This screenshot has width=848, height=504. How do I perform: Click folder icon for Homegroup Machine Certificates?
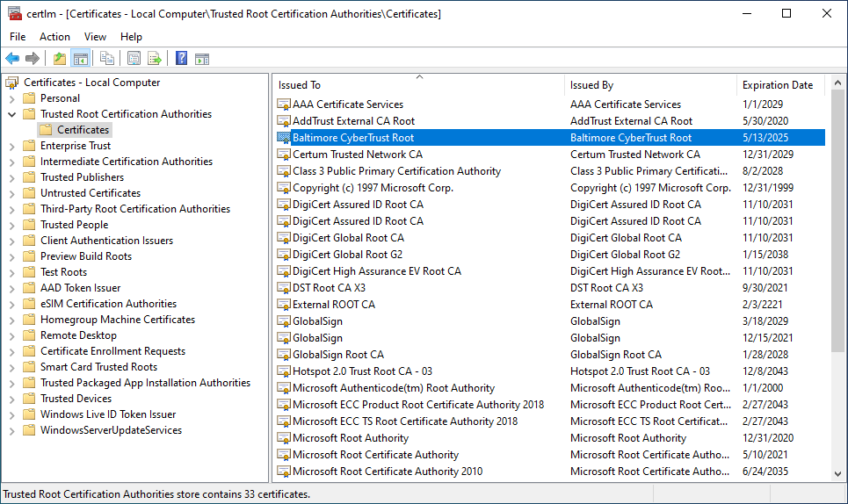pos(29,320)
